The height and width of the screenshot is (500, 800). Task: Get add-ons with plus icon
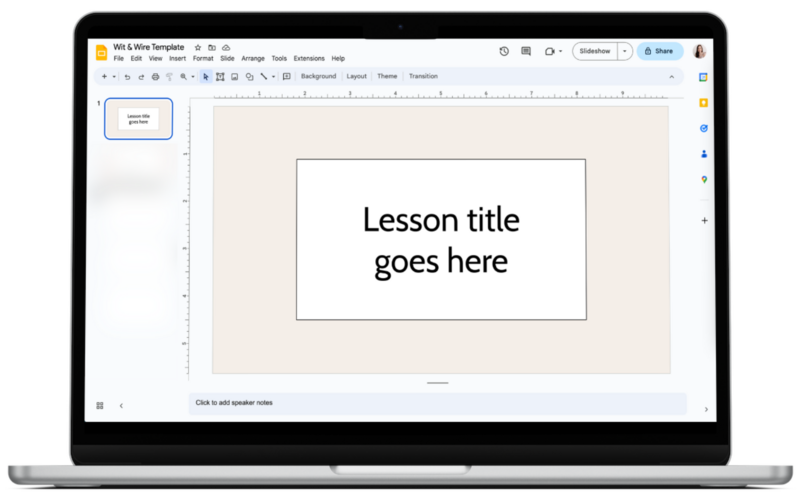[x=704, y=220]
